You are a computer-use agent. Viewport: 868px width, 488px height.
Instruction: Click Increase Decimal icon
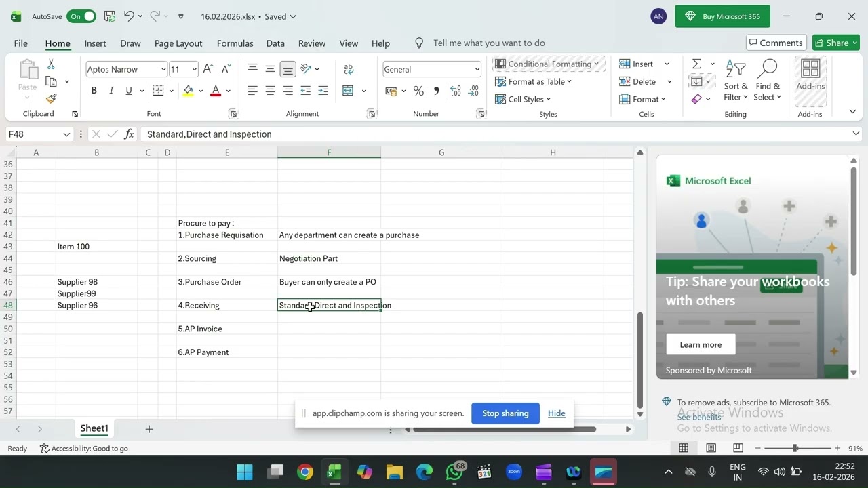456,91
